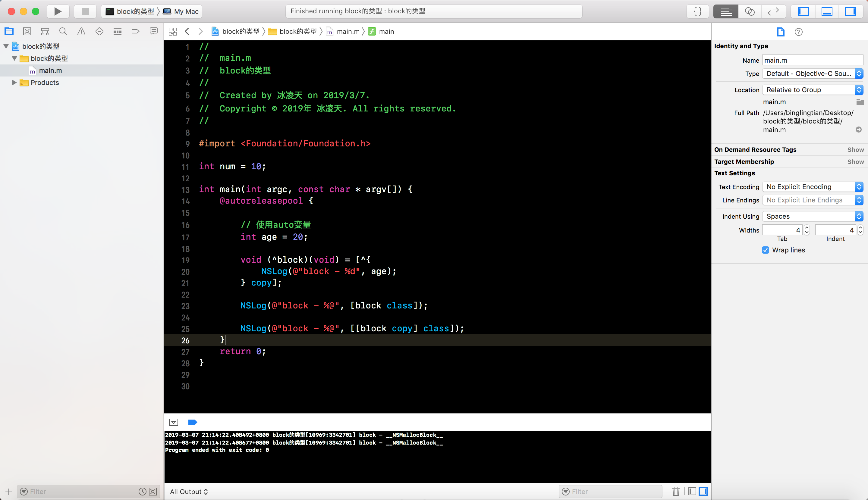Hide the Debug area toggle
Viewport: 868px width, 500px height.
[x=826, y=11]
